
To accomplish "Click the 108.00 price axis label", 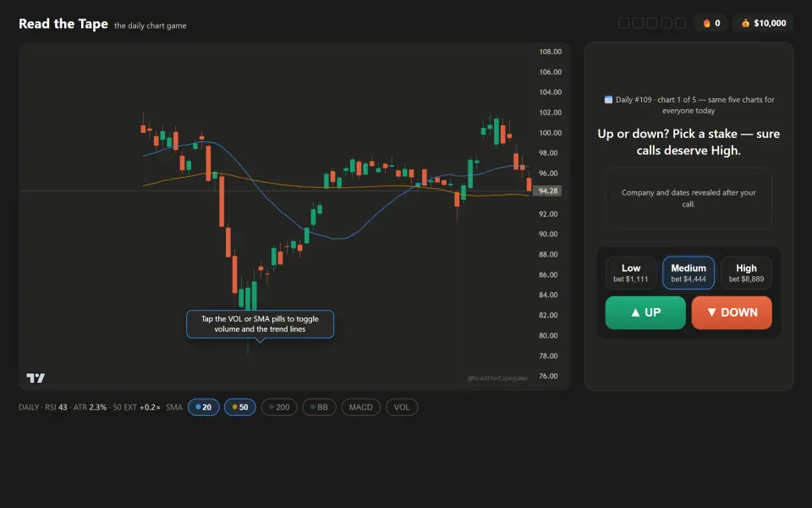I will (550, 52).
